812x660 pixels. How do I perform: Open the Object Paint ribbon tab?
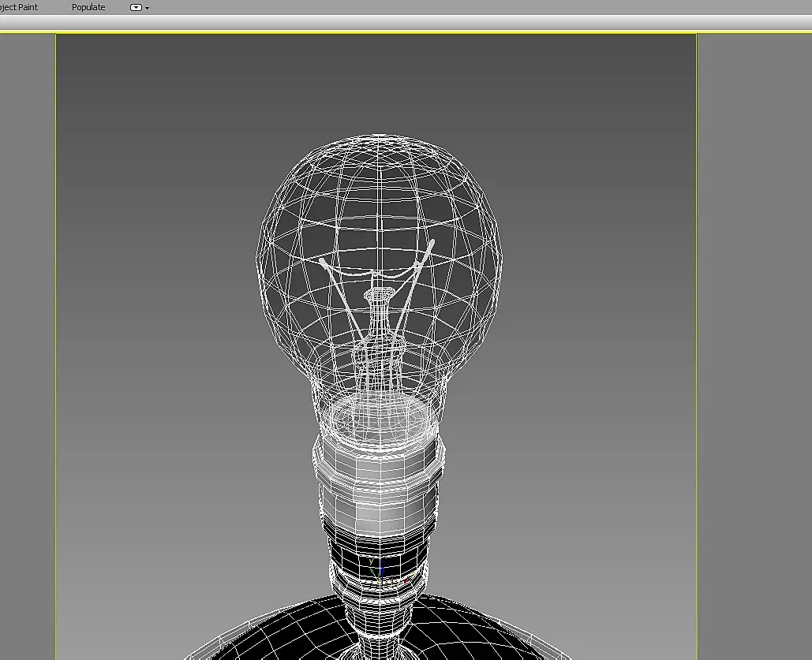click(19, 7)
